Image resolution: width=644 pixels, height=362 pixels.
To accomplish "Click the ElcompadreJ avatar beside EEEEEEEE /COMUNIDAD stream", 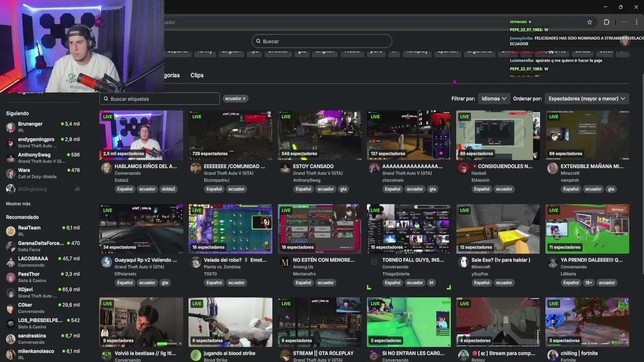I will click(x=196, y=168).
